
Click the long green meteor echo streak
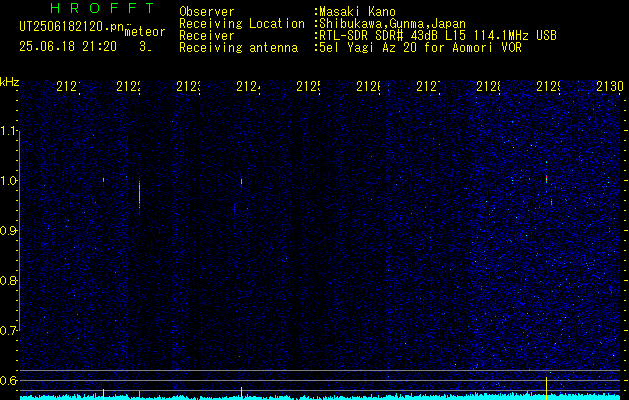[x=139, y=195]
